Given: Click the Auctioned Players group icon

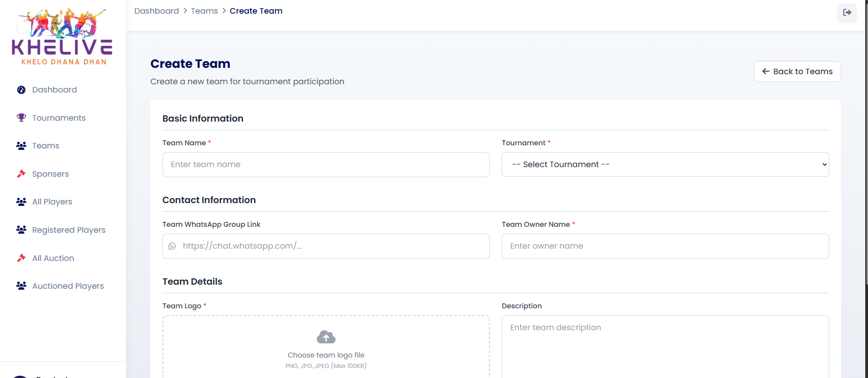Looking at the screenshot, I should click(x=21, y=286).
